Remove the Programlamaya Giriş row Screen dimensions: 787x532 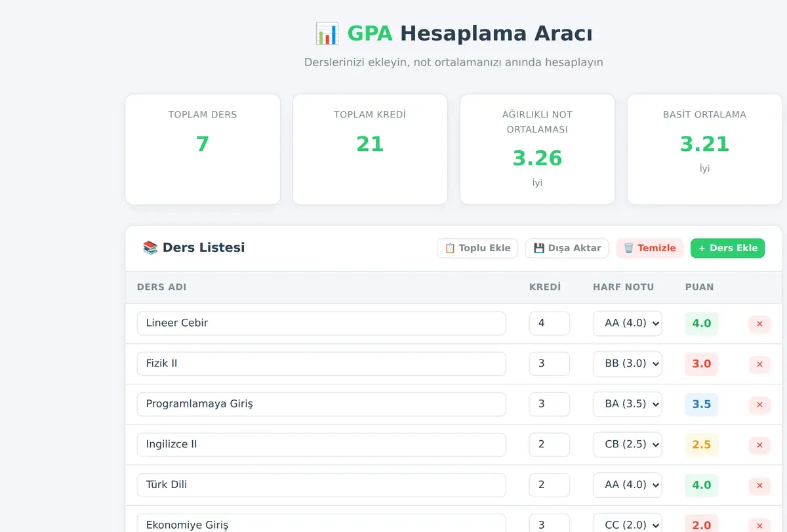pos(759,405)
